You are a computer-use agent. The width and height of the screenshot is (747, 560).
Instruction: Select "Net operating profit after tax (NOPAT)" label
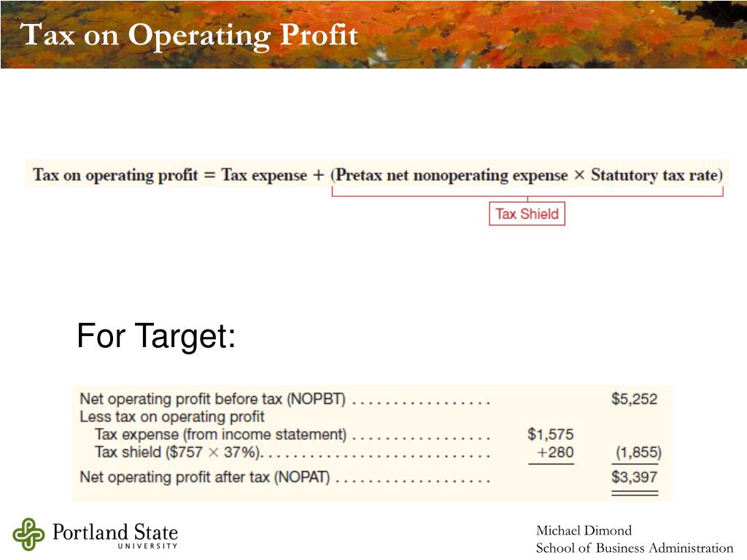tap(205, 477)
